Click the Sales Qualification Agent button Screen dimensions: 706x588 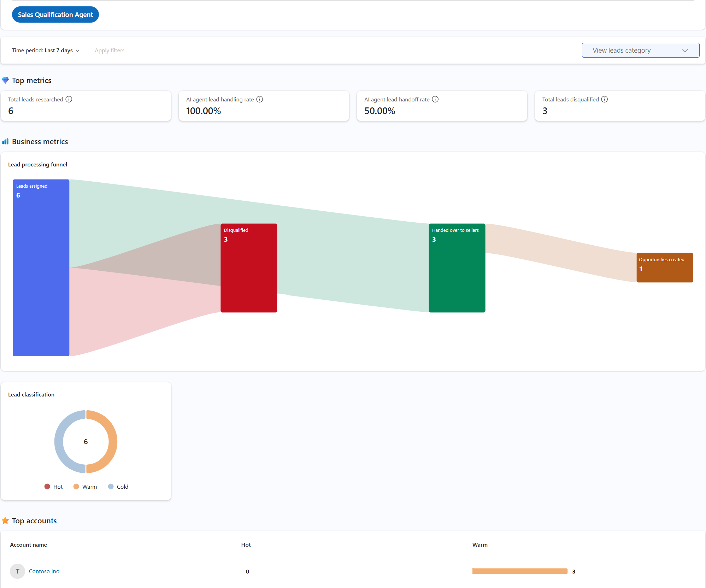click(55, 14)
